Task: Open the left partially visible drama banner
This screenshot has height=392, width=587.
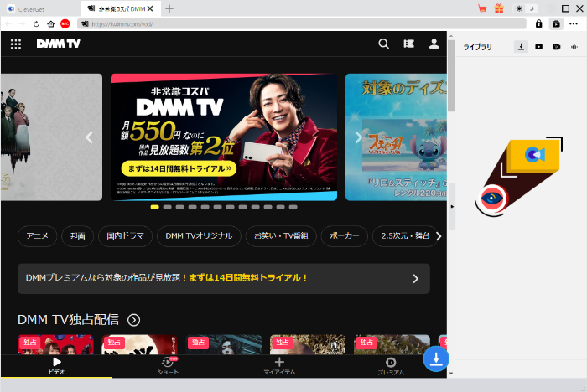Action: click(x=51, y=137)
